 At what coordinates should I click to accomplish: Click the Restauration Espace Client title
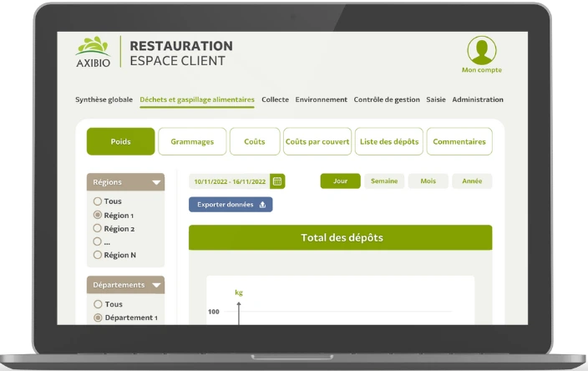(181, 53)
